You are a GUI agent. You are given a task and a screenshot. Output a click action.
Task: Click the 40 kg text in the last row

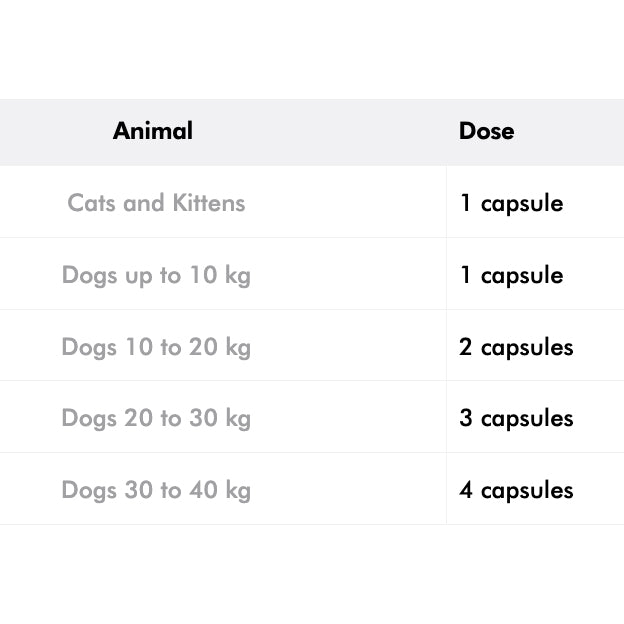[220, 490]
